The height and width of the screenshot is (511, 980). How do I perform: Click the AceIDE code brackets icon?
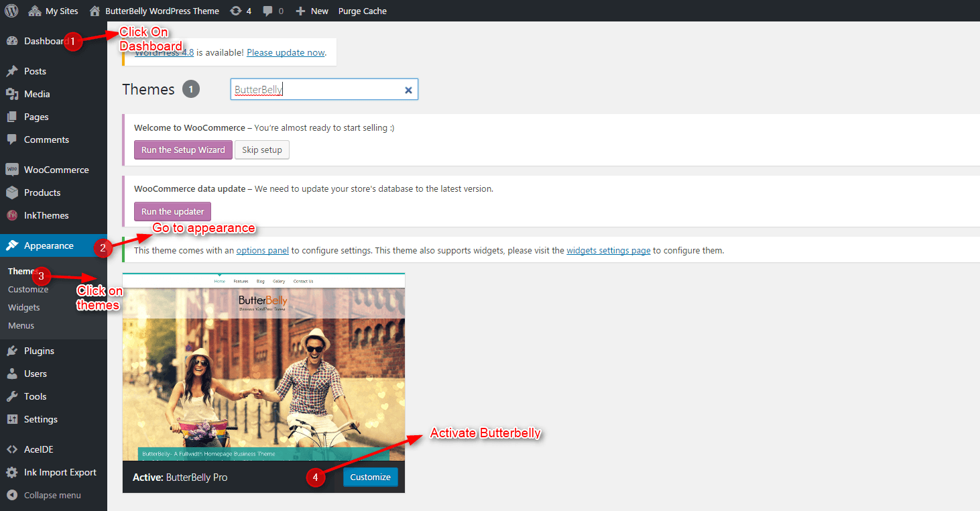(12, 449)
